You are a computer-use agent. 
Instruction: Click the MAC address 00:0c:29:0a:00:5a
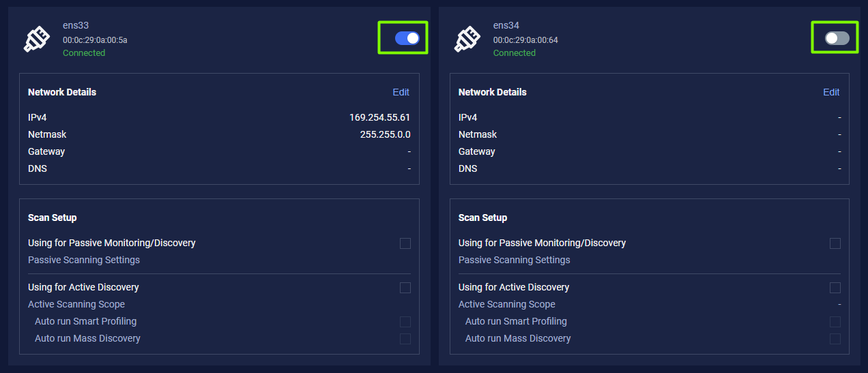95,40
